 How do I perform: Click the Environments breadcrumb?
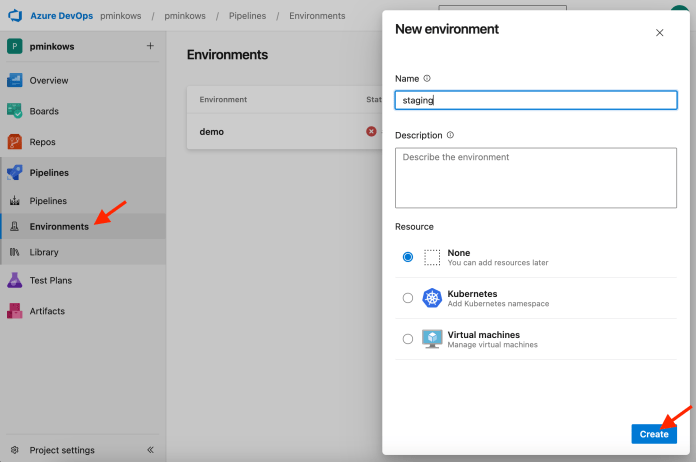point(317,16)
